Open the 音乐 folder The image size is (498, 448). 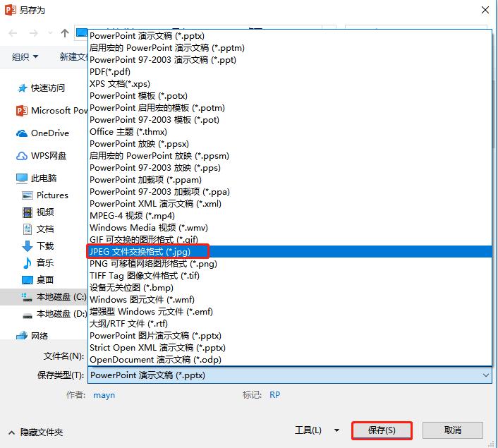[38, 263]
